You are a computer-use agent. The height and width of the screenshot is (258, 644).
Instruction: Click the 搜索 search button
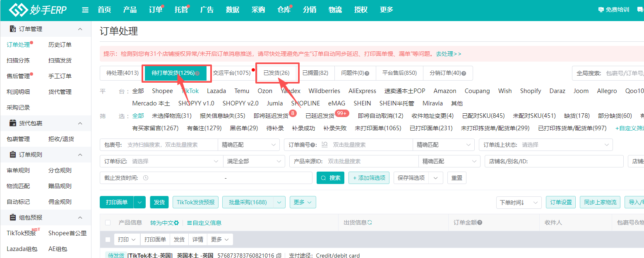click(x=331, y=178)
